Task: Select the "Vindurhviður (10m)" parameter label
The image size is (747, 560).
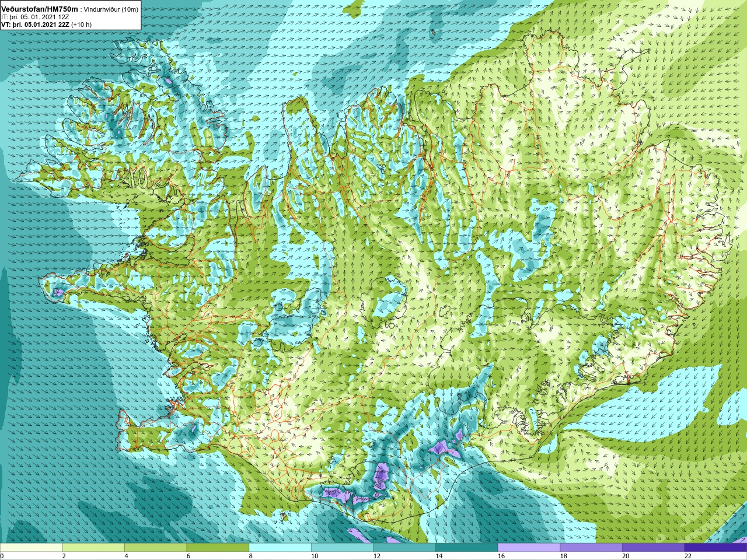Action: [111, 9]
